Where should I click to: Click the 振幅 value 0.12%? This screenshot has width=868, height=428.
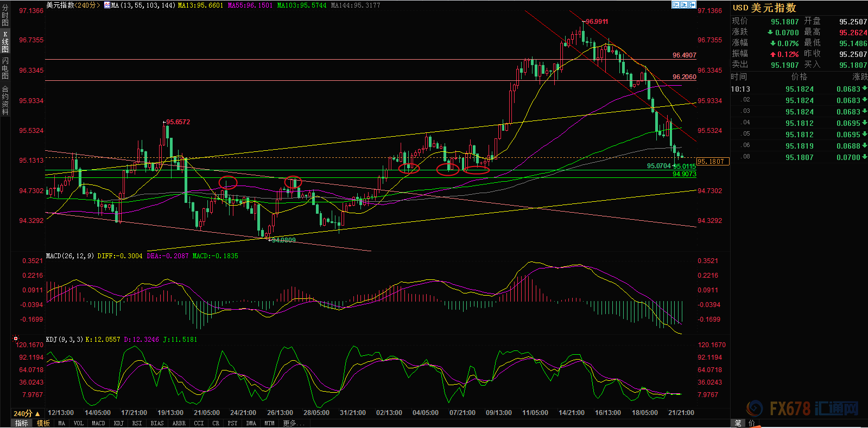784,54
